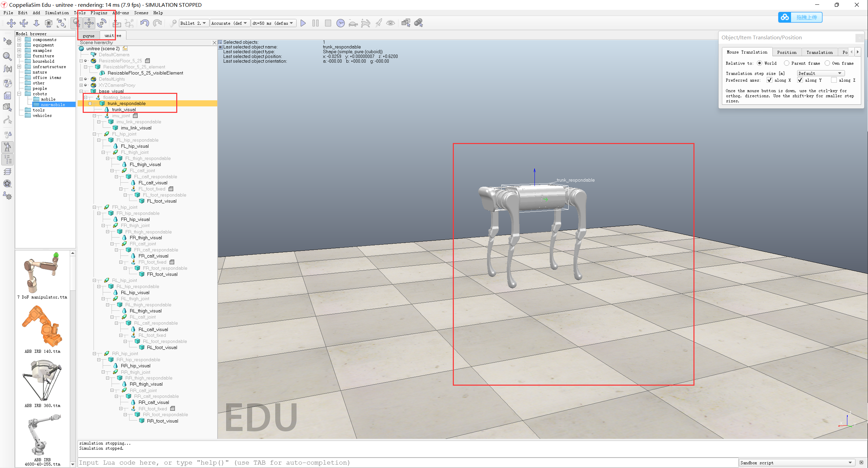Start simulation with the play button
Screen dimensions: 868x468
click(x=303, y=23)
